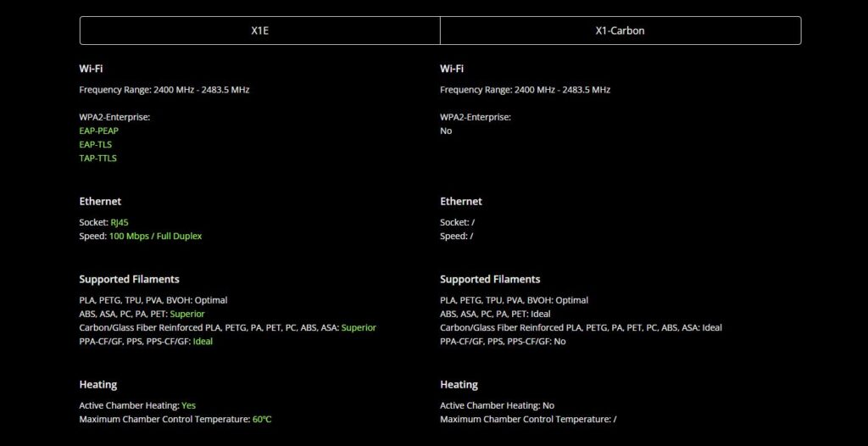The image size is (868, 446).
Task: Click the 100 Mbps / Full Duplex value
Action: (155, 236)
